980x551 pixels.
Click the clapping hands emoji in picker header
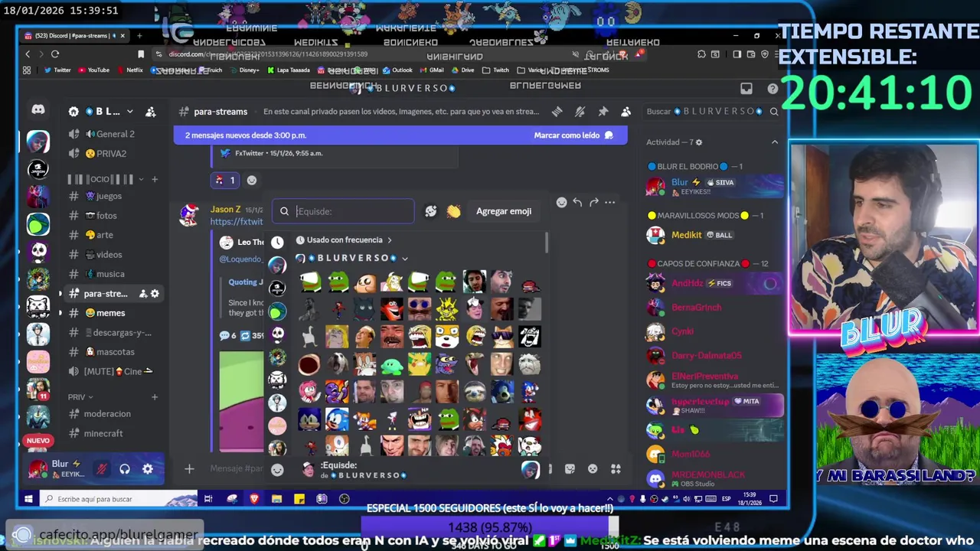click(454, 211)
